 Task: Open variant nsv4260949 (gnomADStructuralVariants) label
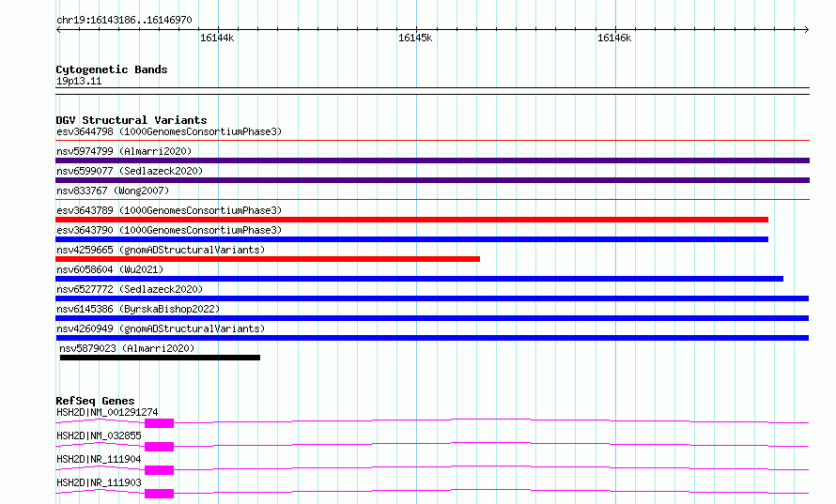161,328
